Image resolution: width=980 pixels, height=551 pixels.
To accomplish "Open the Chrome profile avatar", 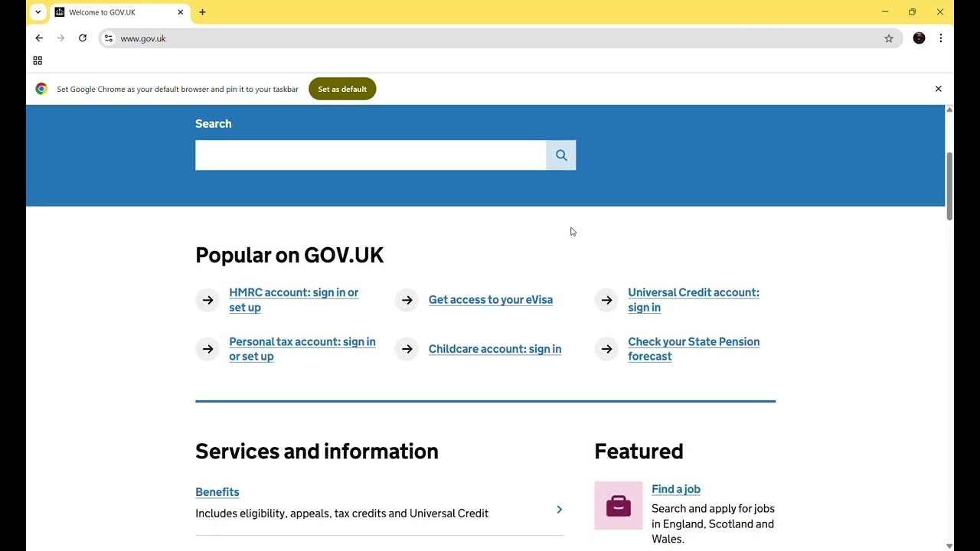I will 920,38.
